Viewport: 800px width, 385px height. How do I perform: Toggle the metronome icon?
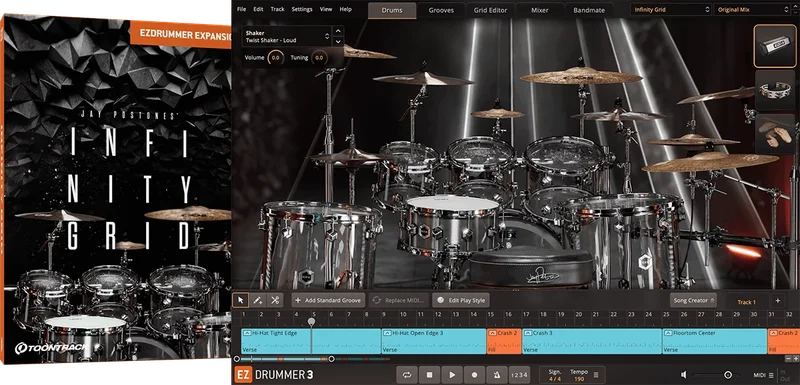(496, 375)
